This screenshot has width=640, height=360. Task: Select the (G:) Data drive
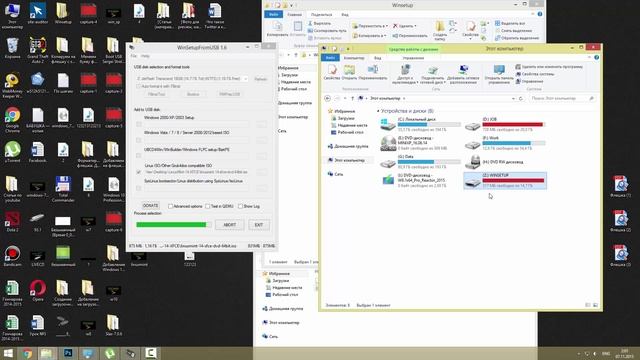[420, 162]
